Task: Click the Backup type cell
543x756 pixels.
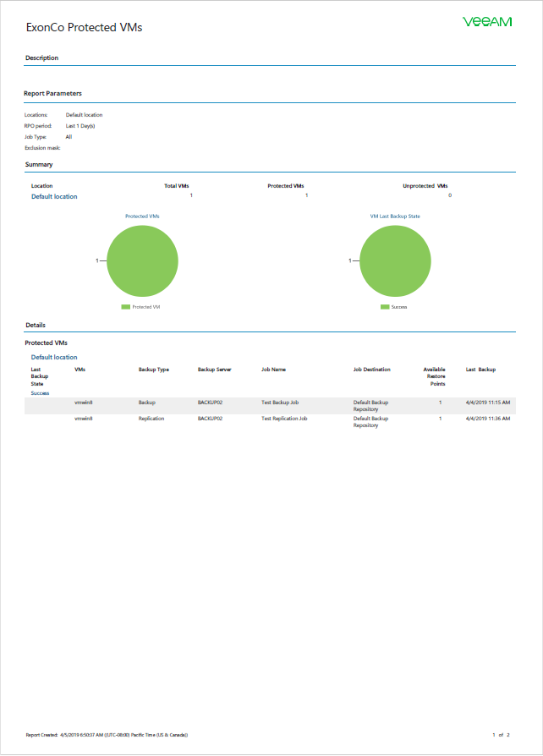Action: [146, 403]
